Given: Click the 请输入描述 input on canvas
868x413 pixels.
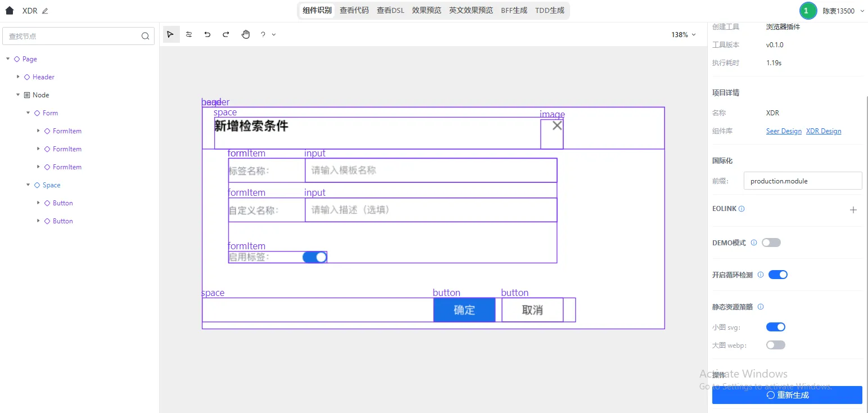Looking at the screenshot, I should click(x=431, y=210).
